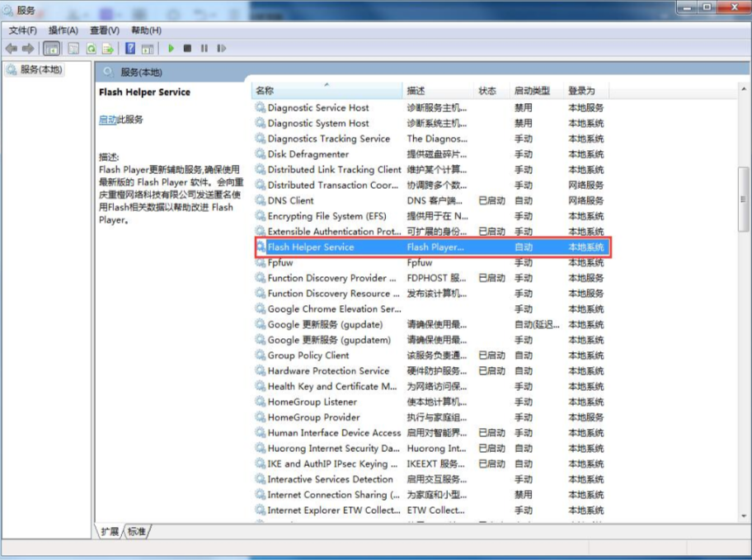
Task: Click the Back arrow in toolbar
Action: click(12, 49)
